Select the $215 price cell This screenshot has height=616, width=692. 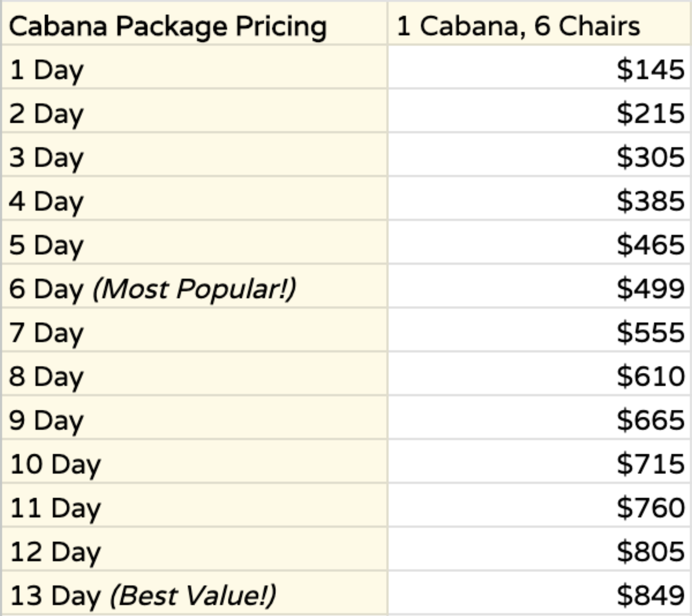point(650,114)
